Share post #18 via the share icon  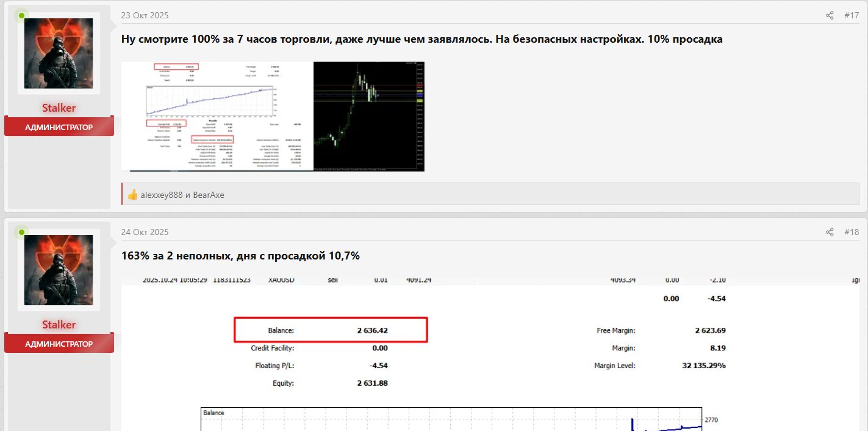click(829, 232)
